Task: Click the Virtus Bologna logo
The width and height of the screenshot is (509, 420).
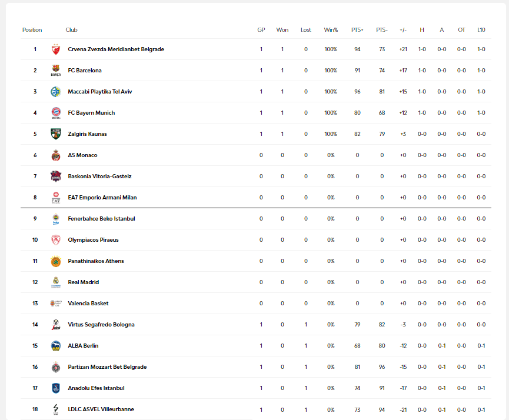Action: pos(56,325)
